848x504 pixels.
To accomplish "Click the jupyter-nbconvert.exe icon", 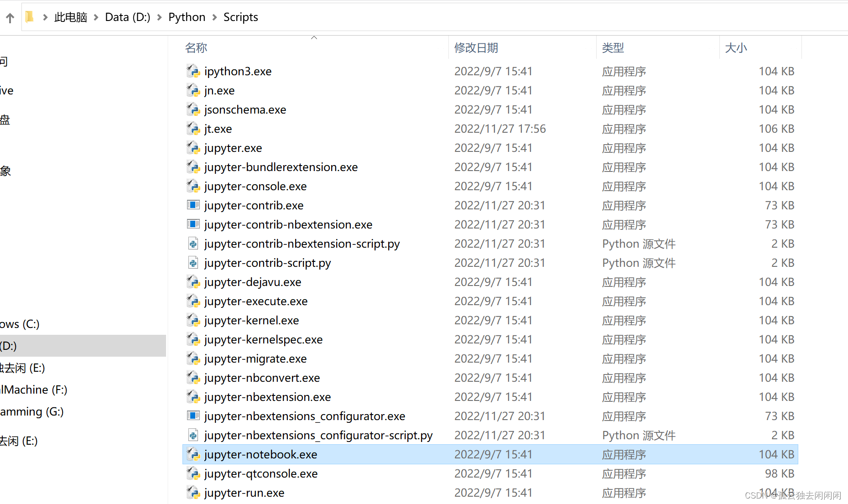I will tap(193, 378).
